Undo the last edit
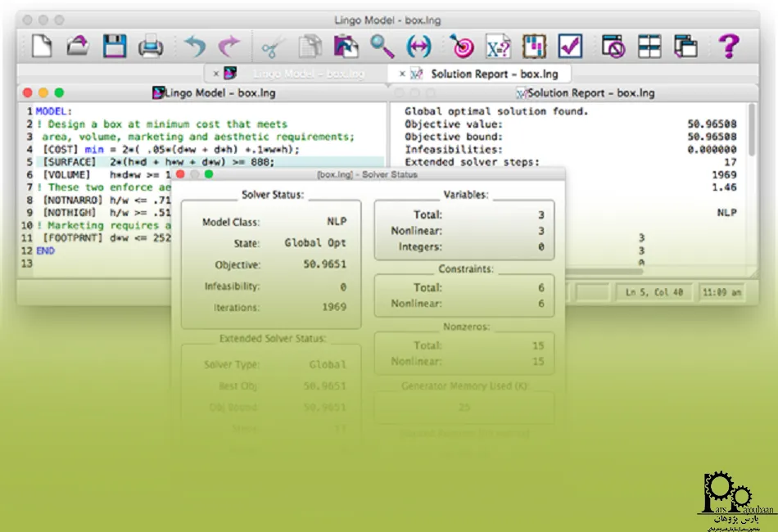Screen dimensions: 778x532 tap(194, 46)
